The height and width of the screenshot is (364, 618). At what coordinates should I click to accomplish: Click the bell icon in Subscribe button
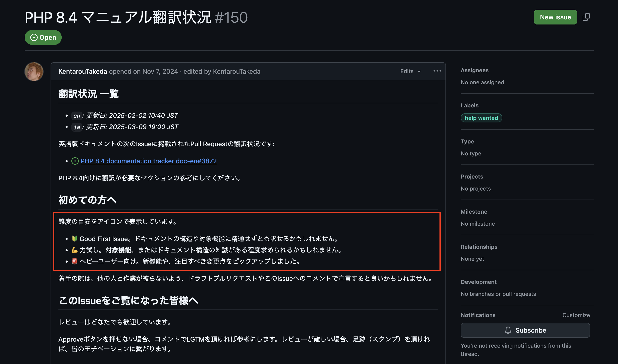[508, 331]
